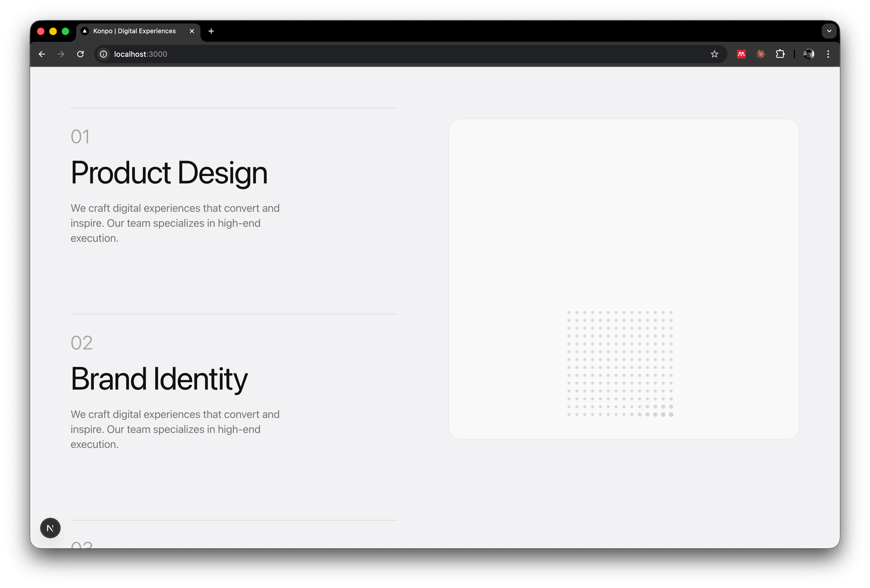This screenshot has width=870, height=588.
Task: Click the dotted grid preview card
Action: click(x=624, y=279)
